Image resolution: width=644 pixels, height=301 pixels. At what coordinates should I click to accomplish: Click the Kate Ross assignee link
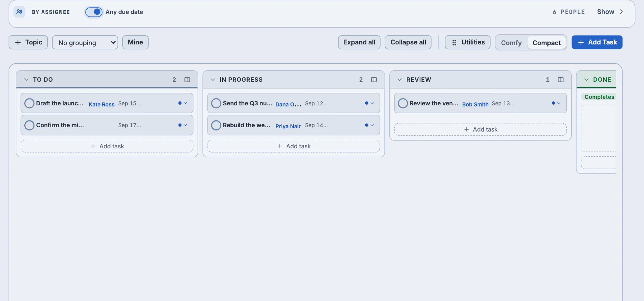(102, 104)
